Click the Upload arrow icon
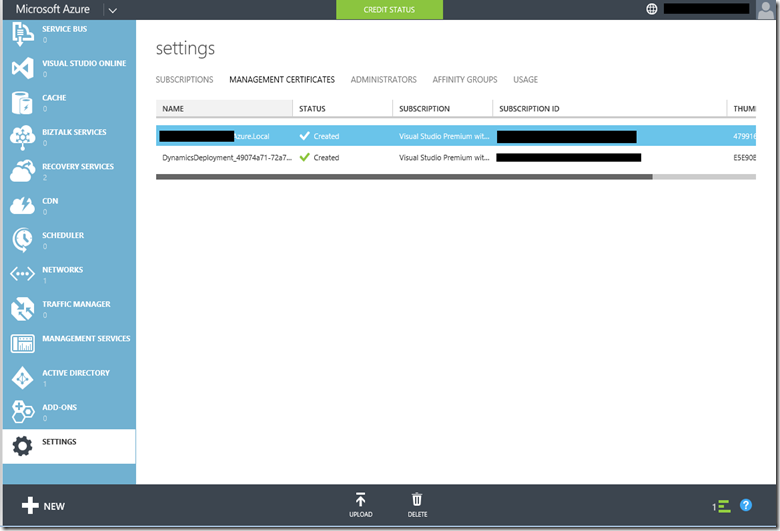The width and height of the screenshot is (780, 531). point(361,499)
